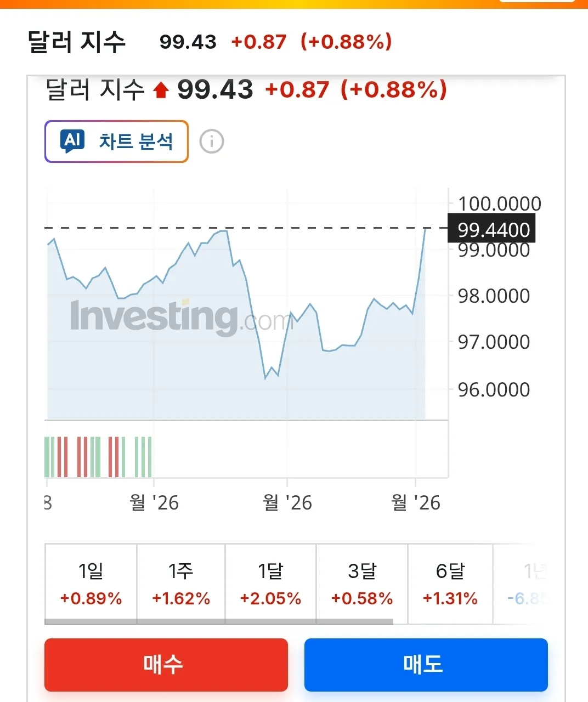Click the 96.0000 y-axis price label

(494, 389)
